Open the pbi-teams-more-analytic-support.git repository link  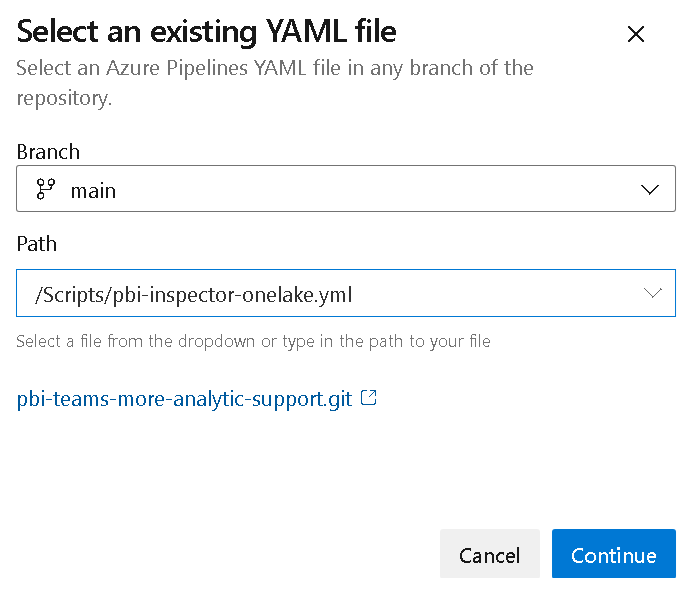coord(185,399)
